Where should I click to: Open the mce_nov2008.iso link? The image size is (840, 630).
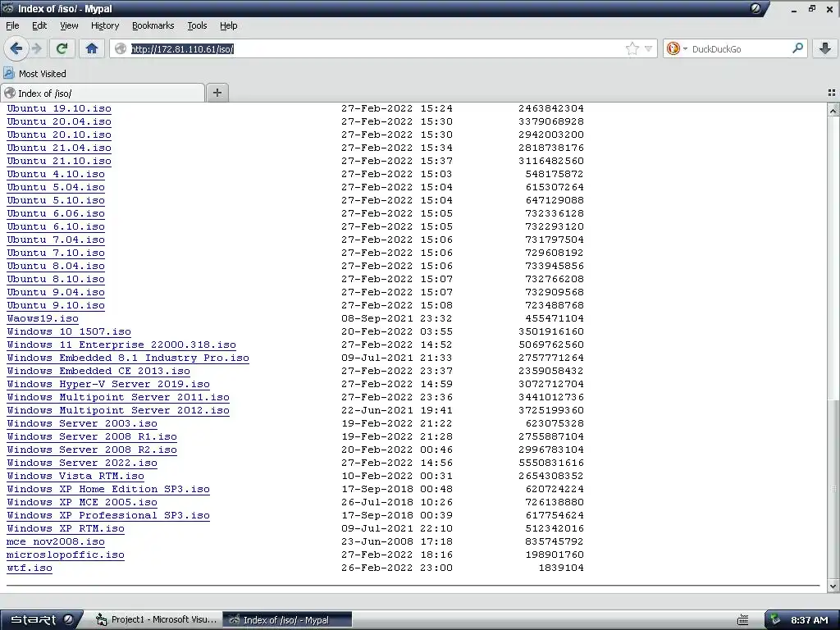click(56, 541)
